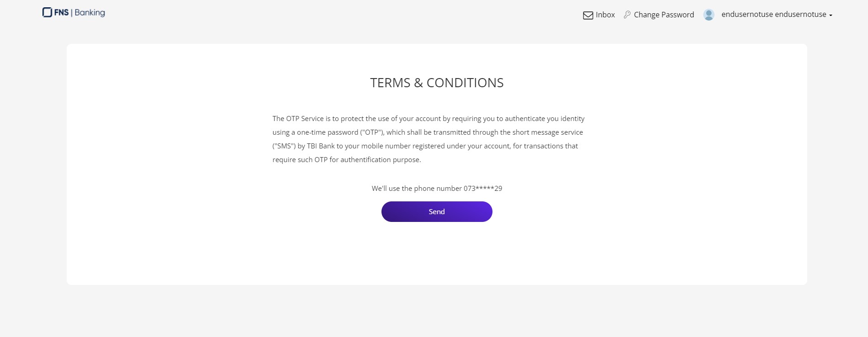The image size is (868, 337).
Task: Click the "FNS" letters in the logo
Action: 61,13
